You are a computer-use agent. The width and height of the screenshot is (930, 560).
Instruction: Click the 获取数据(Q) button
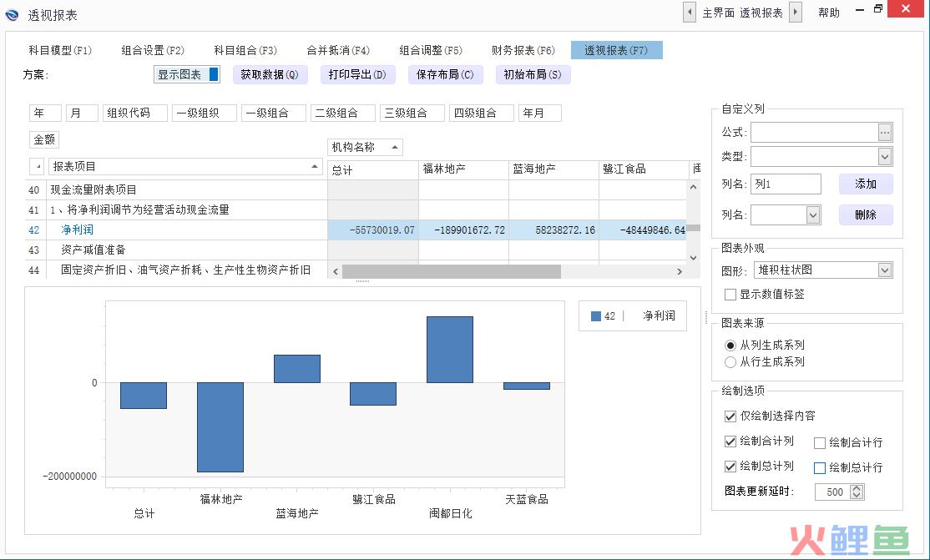pyautogui.click(x=270, y=75)
